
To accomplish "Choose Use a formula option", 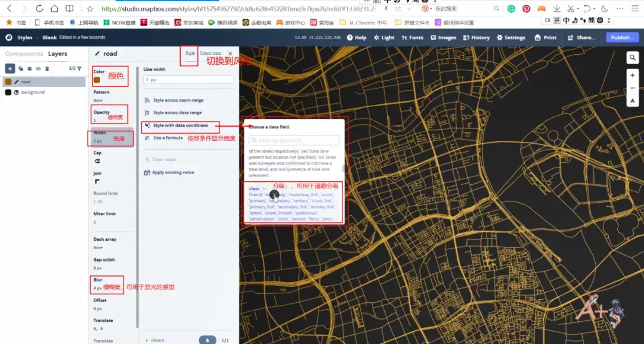I will tap(164, 138).
